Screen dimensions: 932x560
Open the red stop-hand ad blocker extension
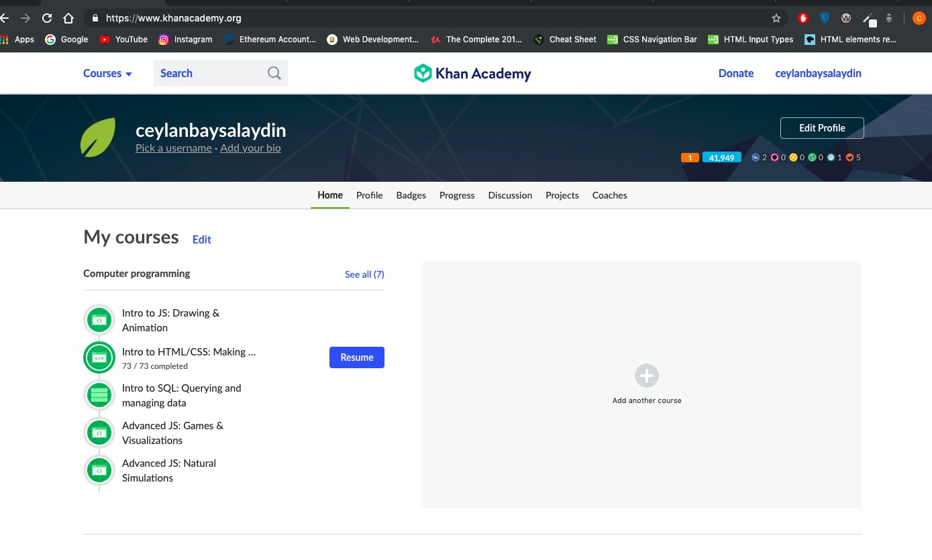pos(803,18)
